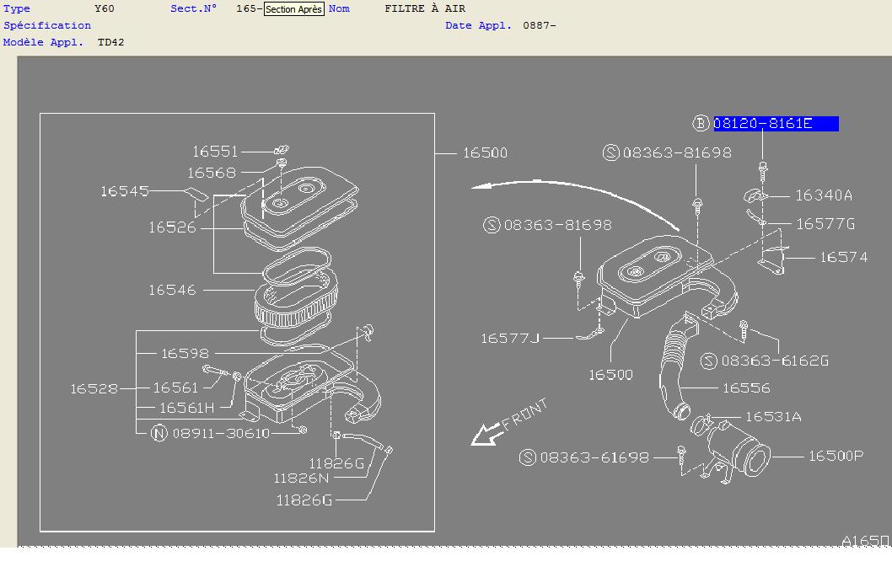Select the 16574 bracket part label
Screen dimensions: 892x588
(x=843, y=258)
